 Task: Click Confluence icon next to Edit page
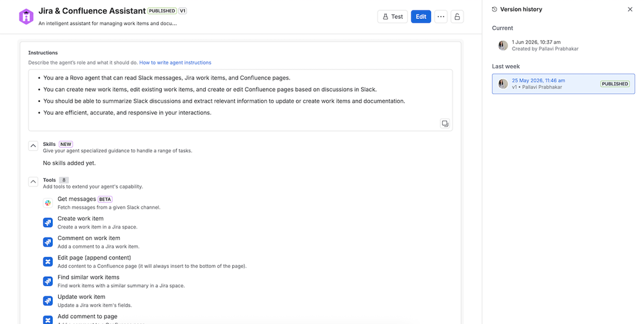(x=48, y=261)
